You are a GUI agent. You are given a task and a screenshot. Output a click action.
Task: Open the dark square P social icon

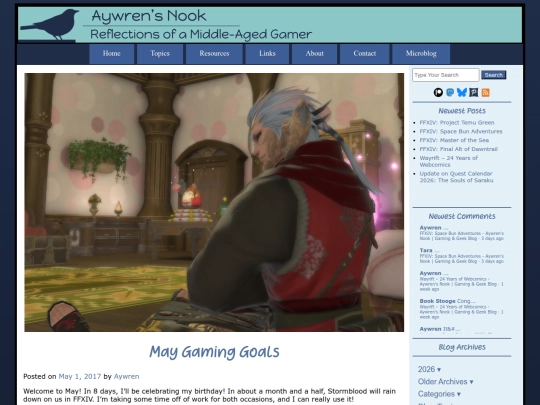click(x=474, y=92)
